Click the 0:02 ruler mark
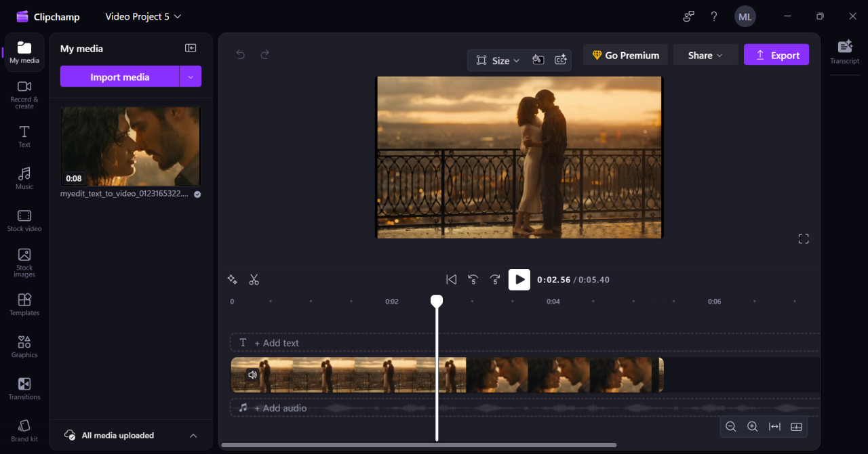868x454 pixels. (392, 302)
